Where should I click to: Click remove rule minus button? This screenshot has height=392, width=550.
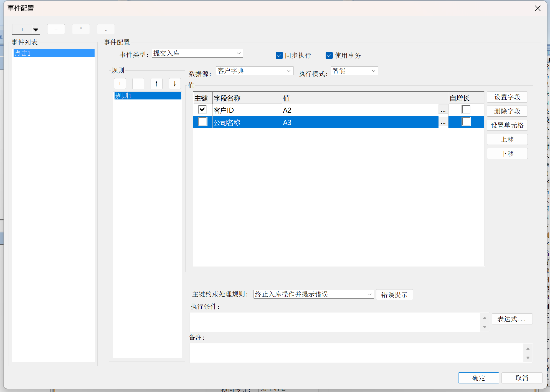click(138, 84)
